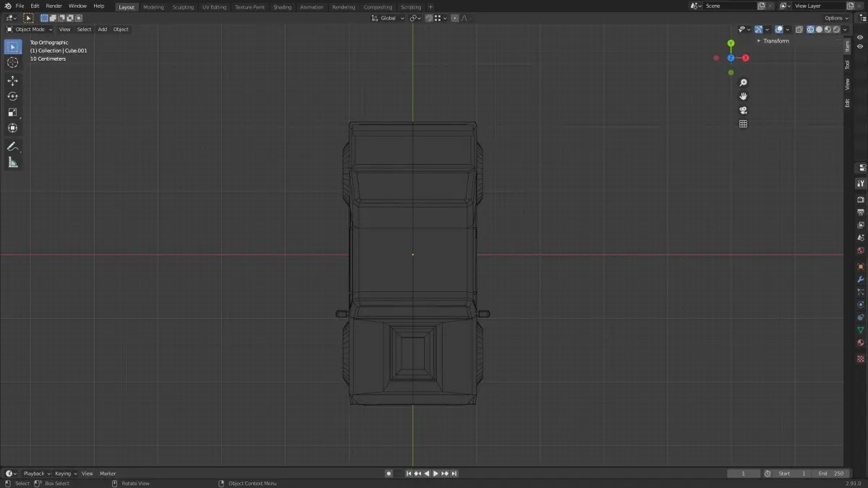
Task: Toggle X-ray mode
Action: pos(799,30)
